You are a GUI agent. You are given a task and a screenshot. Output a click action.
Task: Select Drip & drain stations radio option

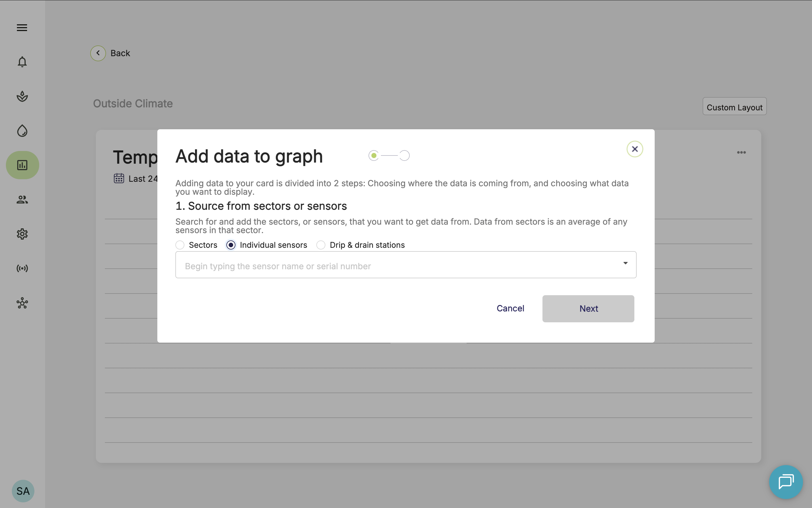[321, 245]
